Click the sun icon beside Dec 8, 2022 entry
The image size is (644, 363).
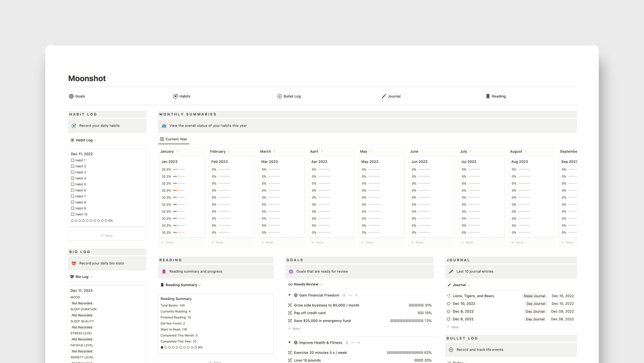tap(449, 319)
